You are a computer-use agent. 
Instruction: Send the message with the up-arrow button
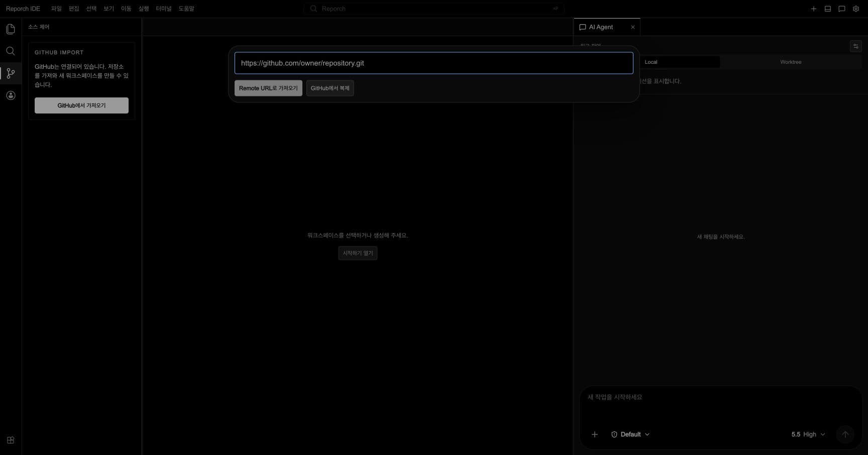(x=845, y=434)
